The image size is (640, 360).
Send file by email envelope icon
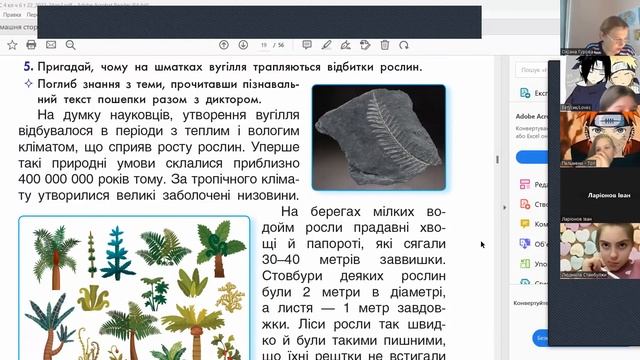[x=51, y=45]
